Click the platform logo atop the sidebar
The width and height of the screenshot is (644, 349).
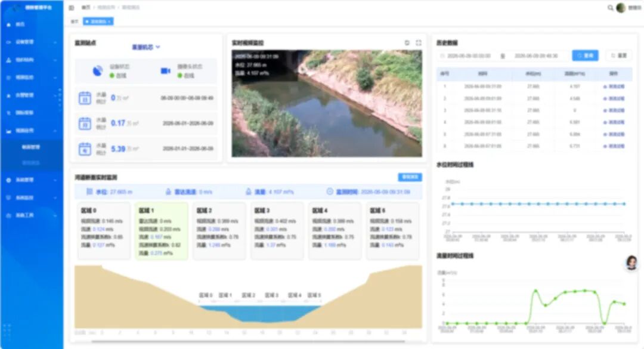(x=17, y=8)
